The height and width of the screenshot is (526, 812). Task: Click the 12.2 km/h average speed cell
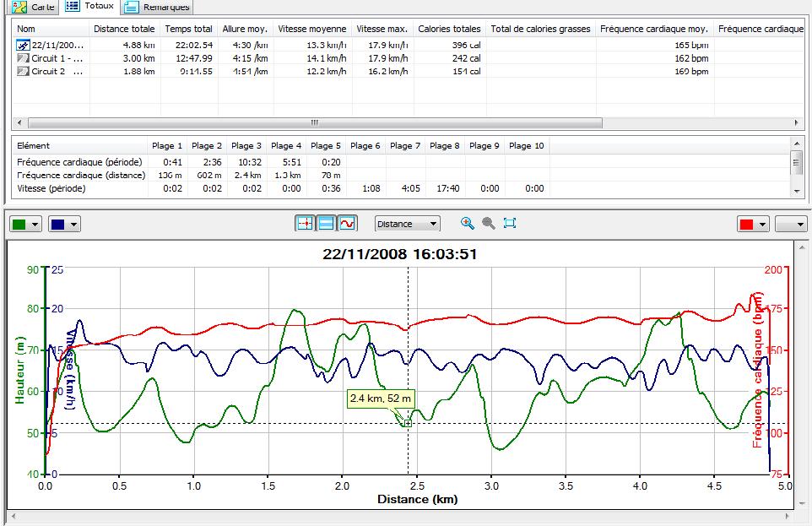click(327, 71)
